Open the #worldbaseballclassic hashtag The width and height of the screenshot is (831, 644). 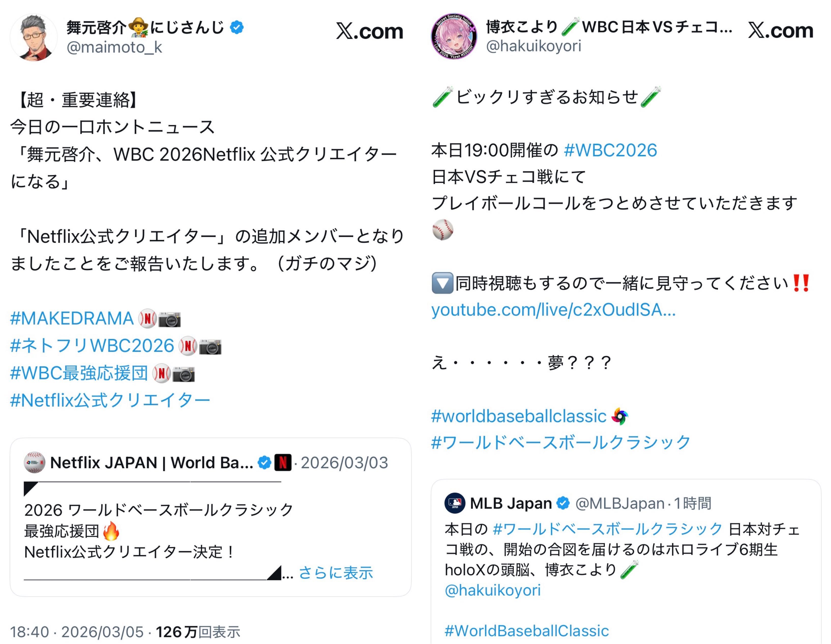[x=519, y=416]
